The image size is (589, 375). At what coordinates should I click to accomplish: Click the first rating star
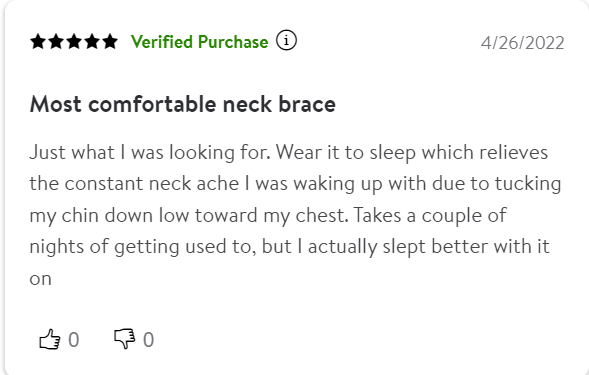tap(38, 41)
